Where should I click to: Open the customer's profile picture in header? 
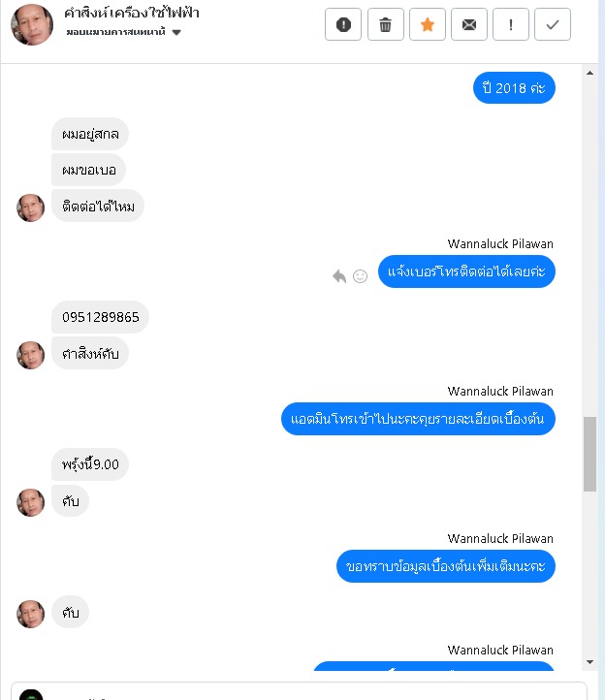click(32, 25)
